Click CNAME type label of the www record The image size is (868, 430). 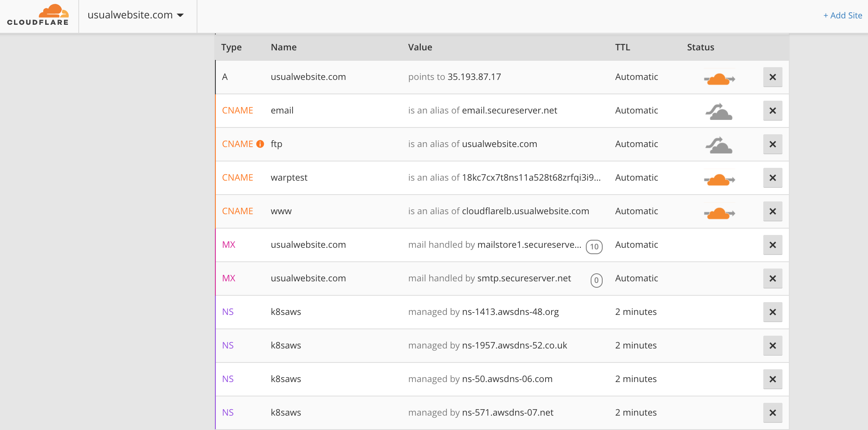[x=237, y=211]
